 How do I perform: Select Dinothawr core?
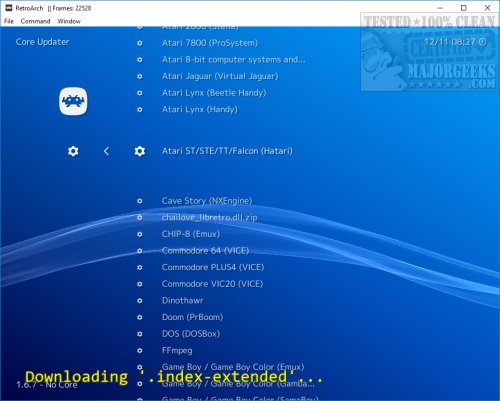pos(182,301)
